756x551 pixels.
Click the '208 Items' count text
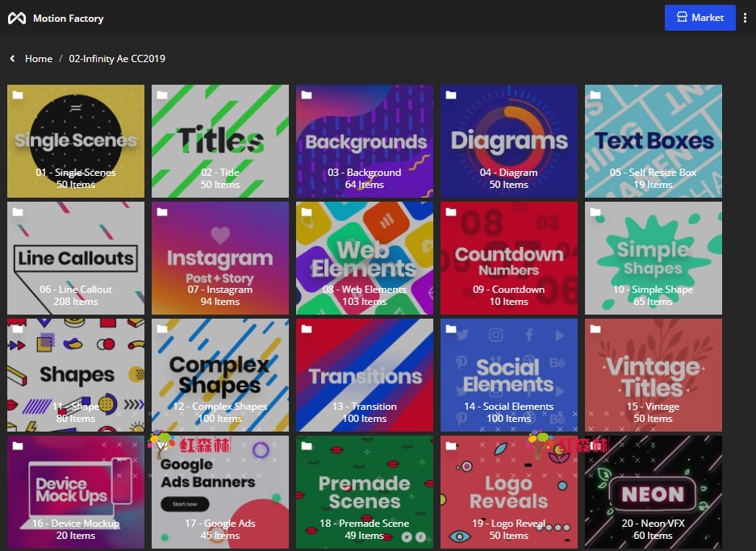[76, 302]
